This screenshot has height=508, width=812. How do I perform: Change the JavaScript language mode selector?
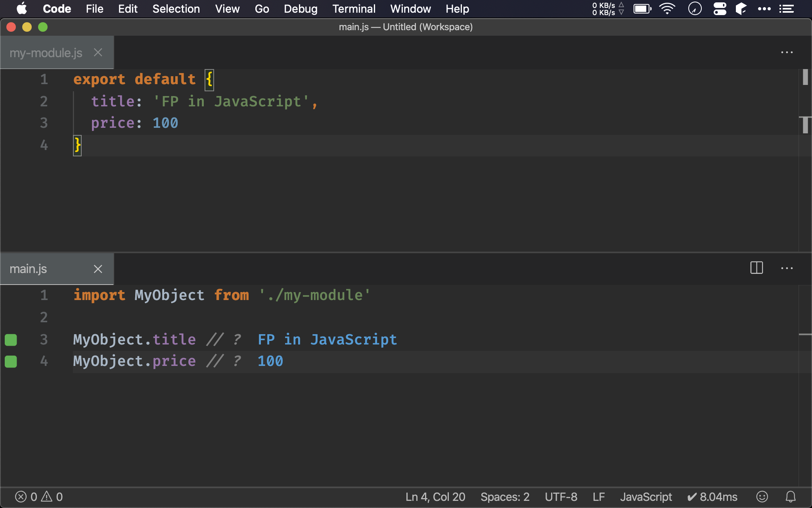click(646, 496)
